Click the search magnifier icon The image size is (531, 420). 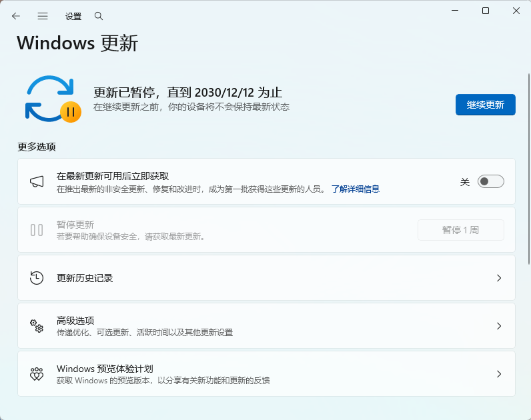(99, 16)
